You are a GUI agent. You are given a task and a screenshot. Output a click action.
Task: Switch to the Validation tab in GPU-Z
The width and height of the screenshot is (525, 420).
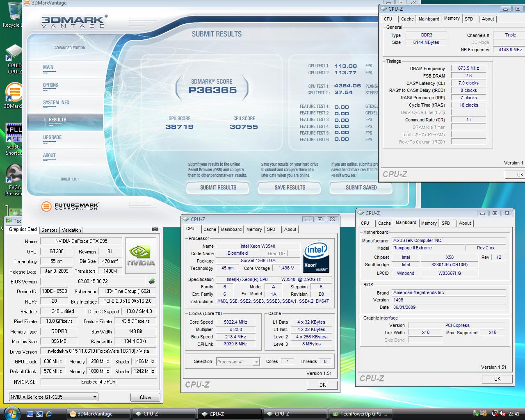[71, 230]
